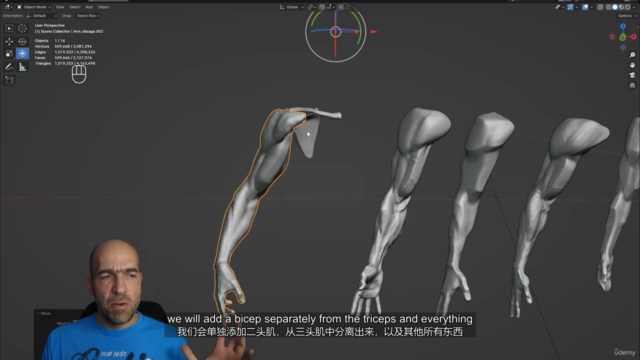
Task: Open the Select Box drag dropdown
Action: coord(88,16)
